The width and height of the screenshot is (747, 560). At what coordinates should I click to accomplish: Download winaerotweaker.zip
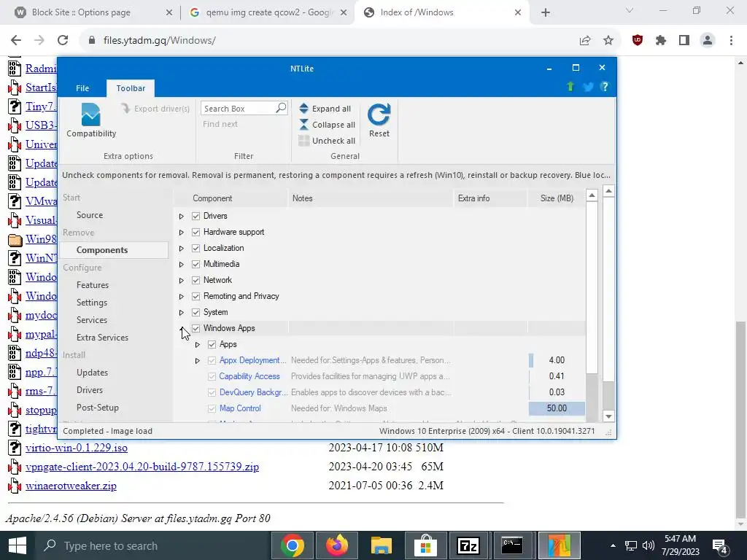(71, 486)
